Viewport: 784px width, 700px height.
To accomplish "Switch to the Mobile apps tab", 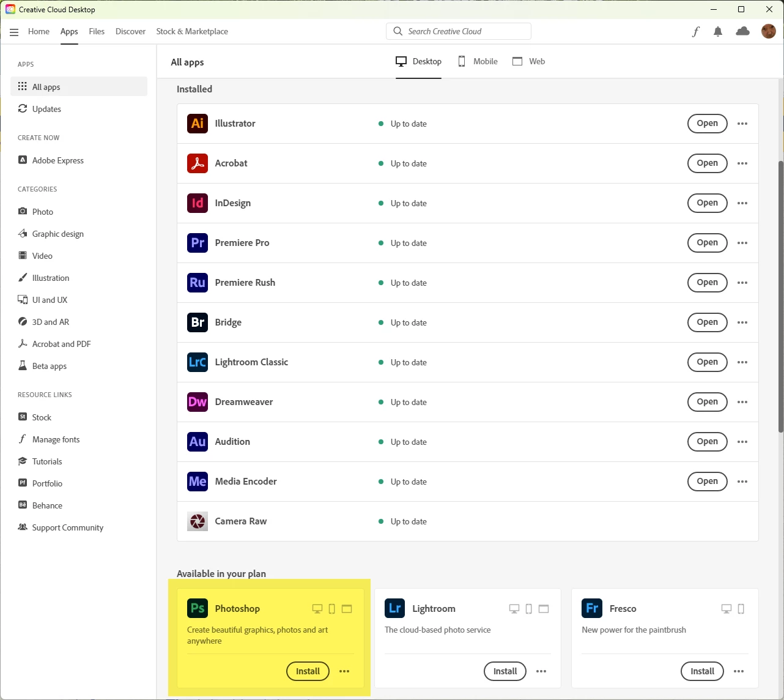I will click(x=478, y=61).
